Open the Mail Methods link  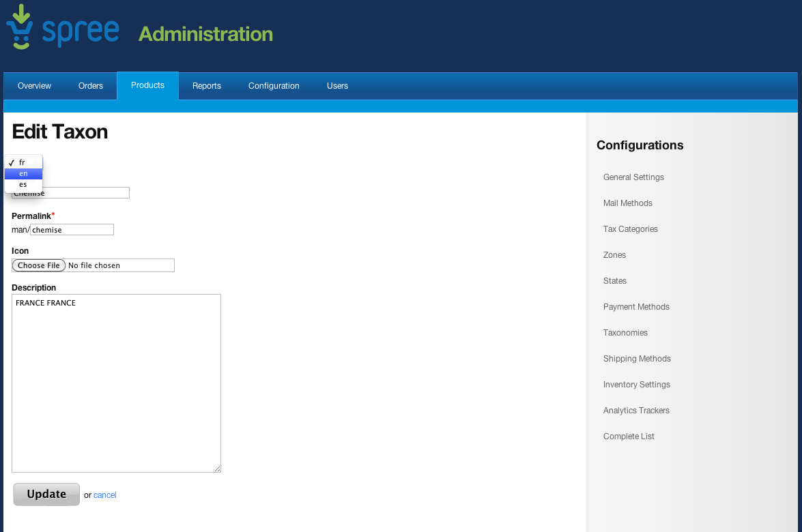tap(627, 203)
